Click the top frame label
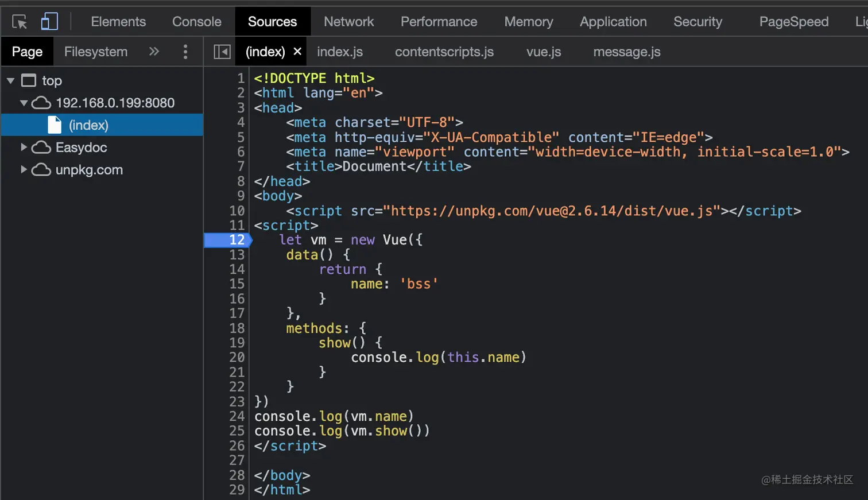The width and height of the screenshot is (868, 500). [52, 81]
